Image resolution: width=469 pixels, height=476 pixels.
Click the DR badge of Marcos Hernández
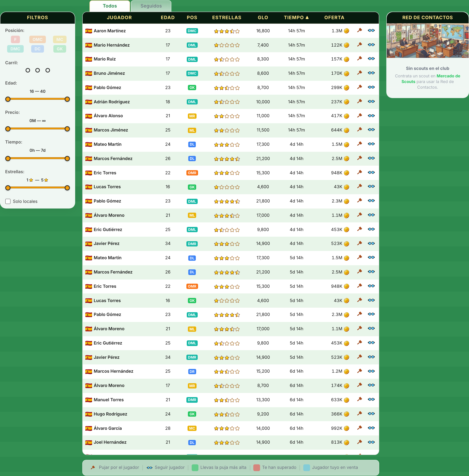(192, 371)
